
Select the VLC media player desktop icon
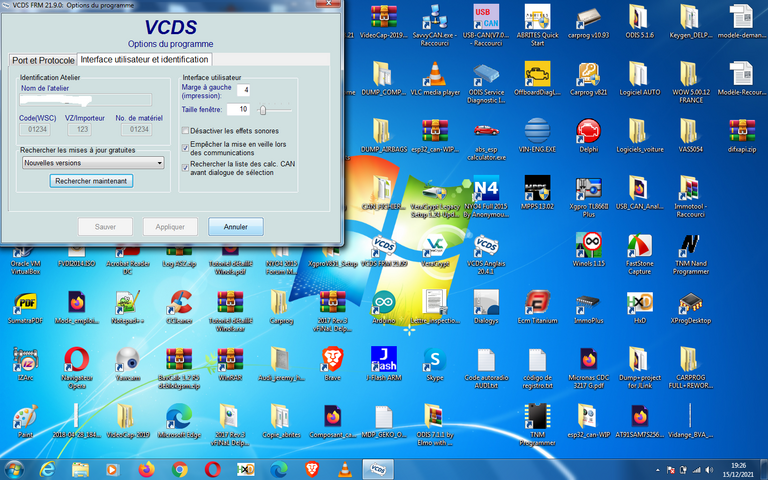(x=435, y=79)
